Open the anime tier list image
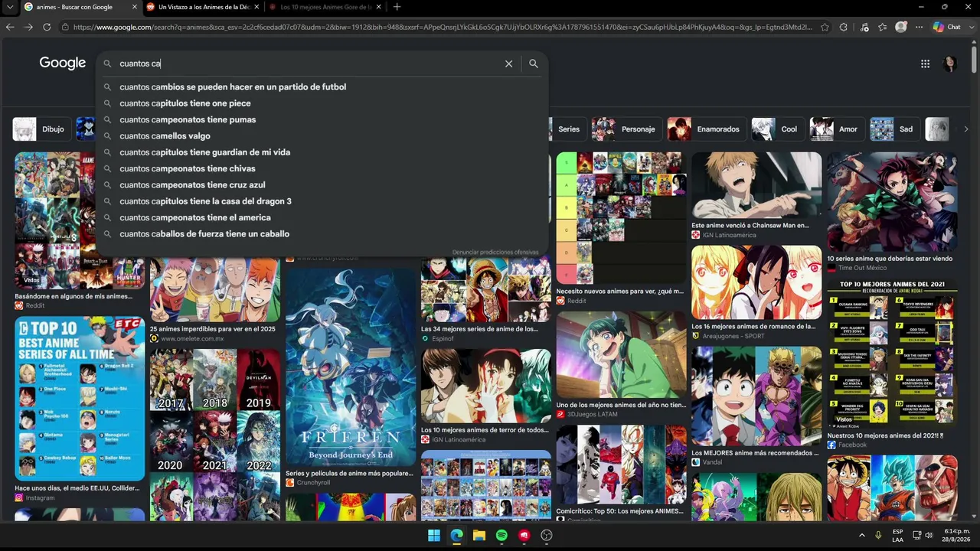Screen dimensions: 980x551 [621, 218]
